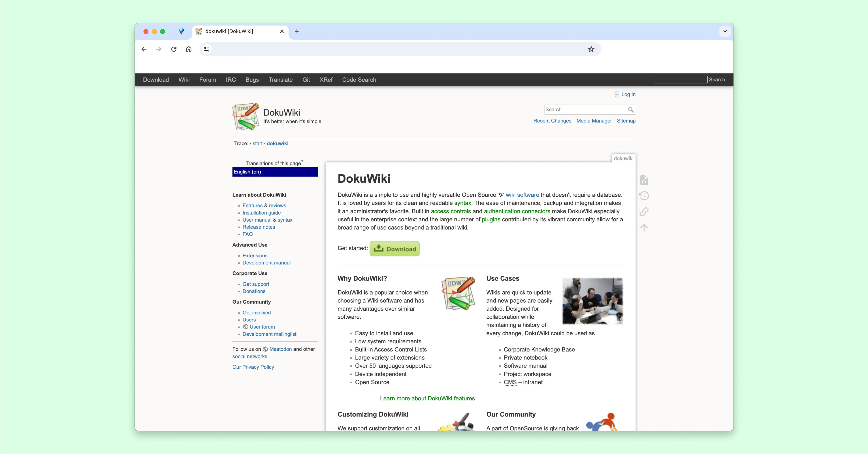
Task: Select Forum in the top navigation bar
Action: pos(208,80)
